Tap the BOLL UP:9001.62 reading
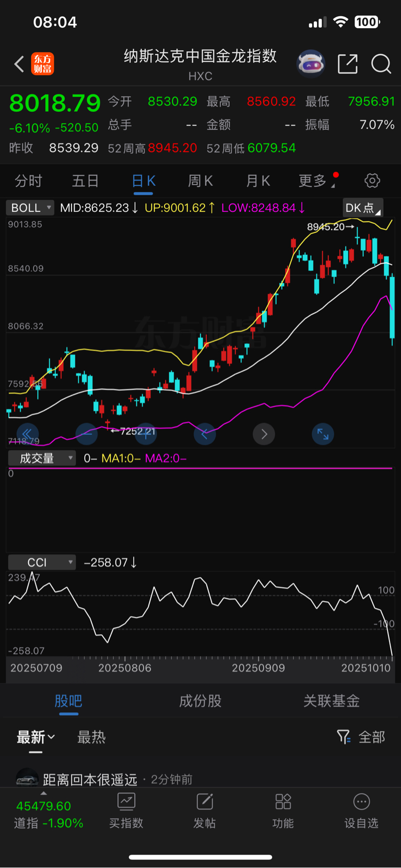This screenshot has width=401, height=868. coord(180,208)
